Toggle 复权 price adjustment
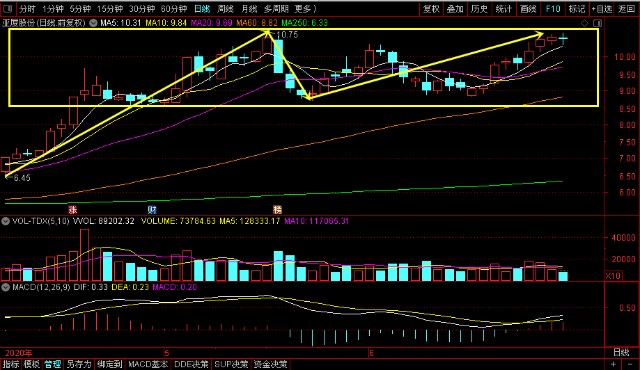This screenshot has width=640, height=370. [431, 9]
